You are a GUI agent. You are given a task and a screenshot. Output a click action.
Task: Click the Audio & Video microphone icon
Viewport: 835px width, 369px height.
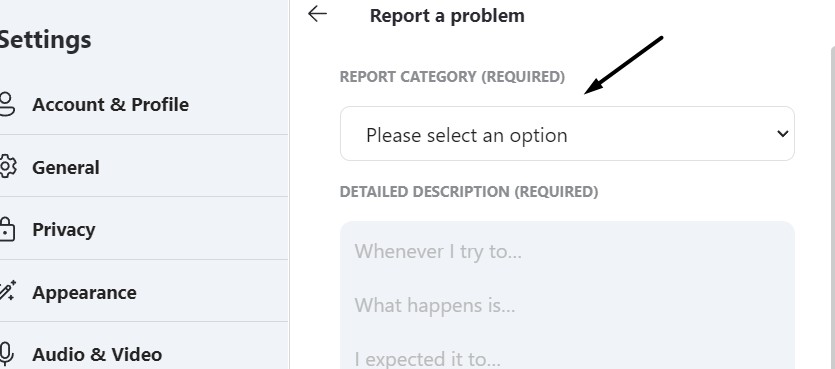tap(6, 354)
